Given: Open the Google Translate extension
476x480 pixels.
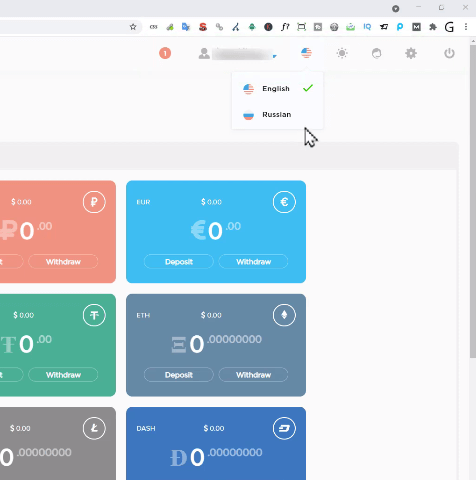Looking at the screenshot, I should click(x=186, y=27).
